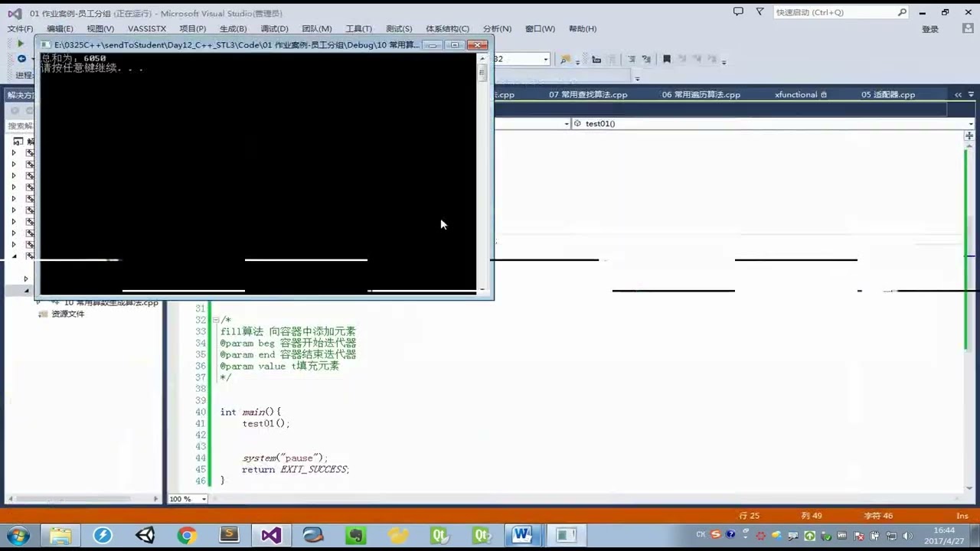This screenshot has height=551, width=980.
Task: Click the blue lightning app in taskbar
Action: click(103, 535)
